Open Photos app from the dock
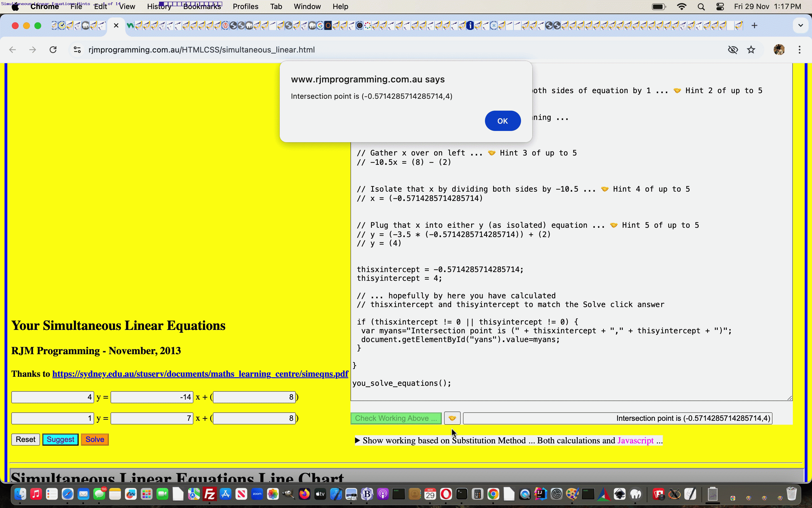The image size is (812, 508). (273, 494)
